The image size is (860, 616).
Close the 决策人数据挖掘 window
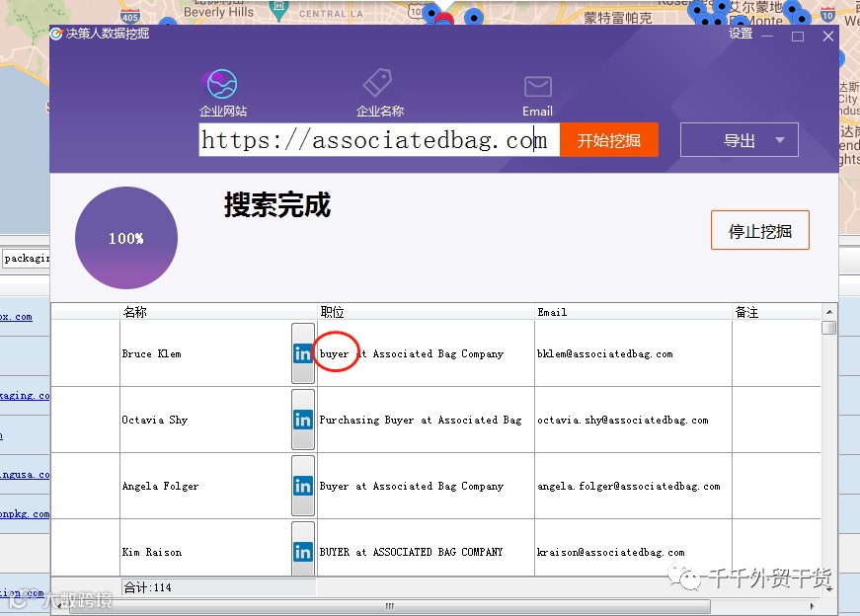click(828, 37)
